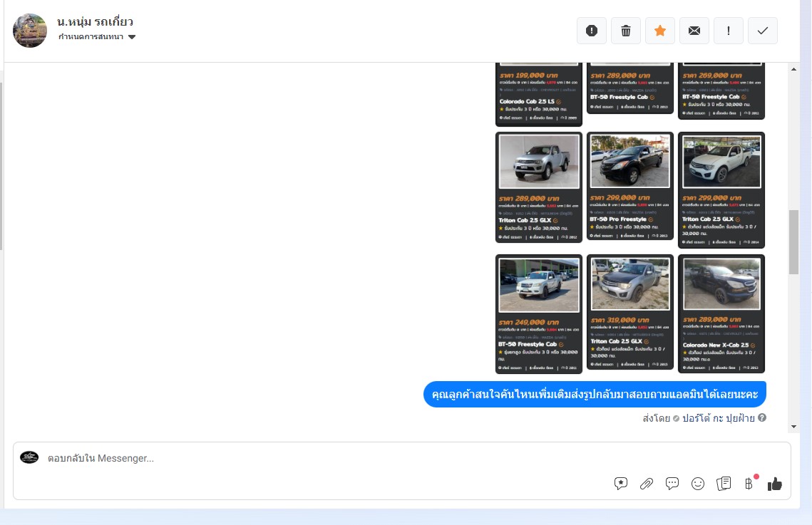Click the scrollbar down arrow
The height and width of the screenshot is (525, 812).
tap(793, 426)
